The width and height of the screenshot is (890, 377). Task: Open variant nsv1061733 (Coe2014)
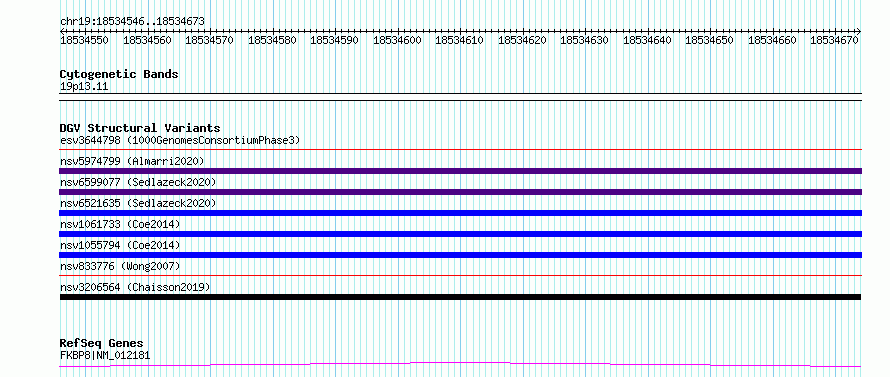(120, 224)
